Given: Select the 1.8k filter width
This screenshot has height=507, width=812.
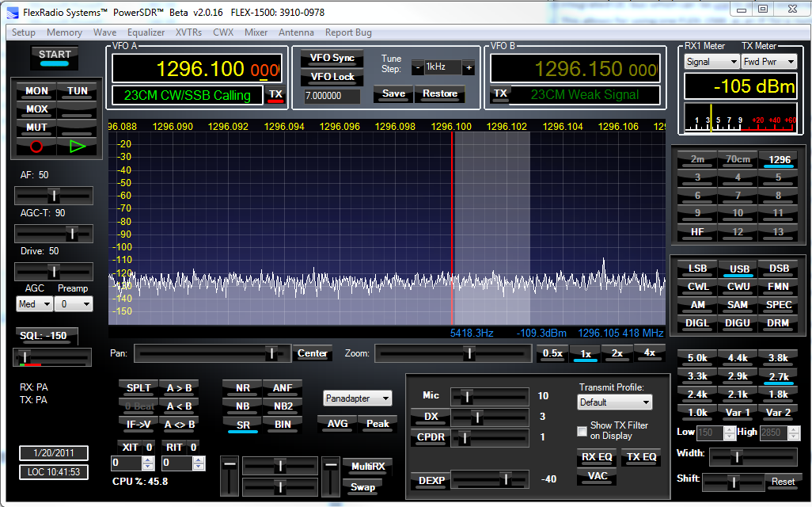Looking at the screenshot, I should (x=778, y=395).
